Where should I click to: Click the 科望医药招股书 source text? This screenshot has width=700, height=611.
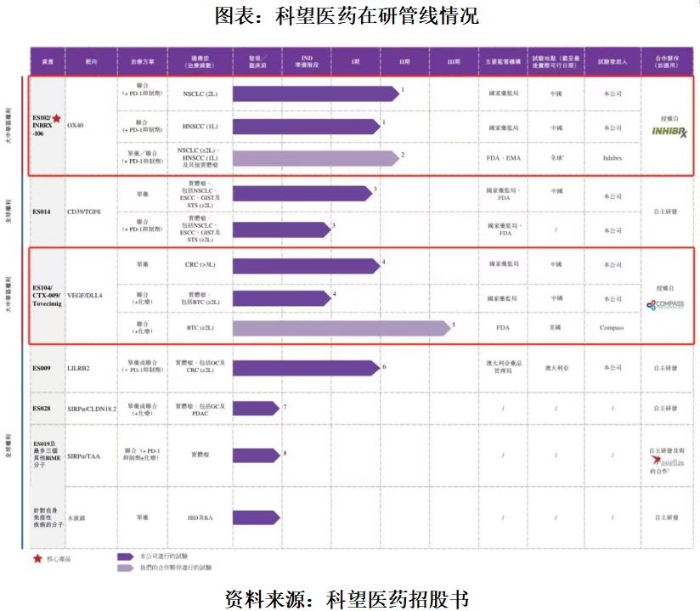[397, 599]
